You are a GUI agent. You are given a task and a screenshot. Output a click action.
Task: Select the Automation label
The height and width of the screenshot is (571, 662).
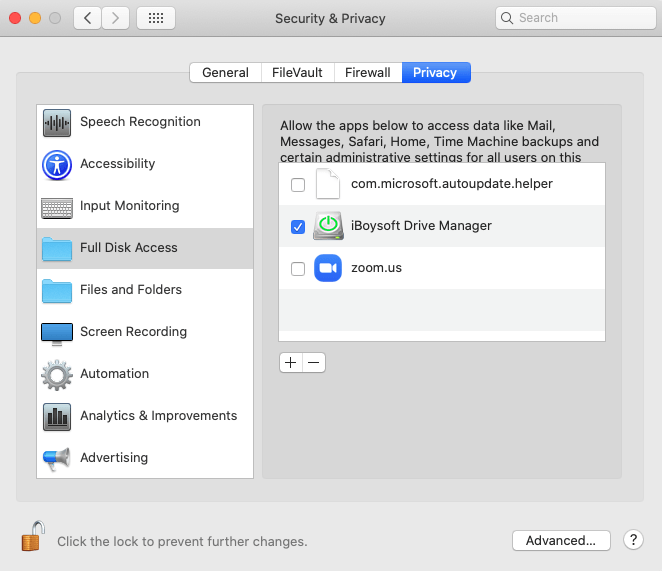point(114,374)
